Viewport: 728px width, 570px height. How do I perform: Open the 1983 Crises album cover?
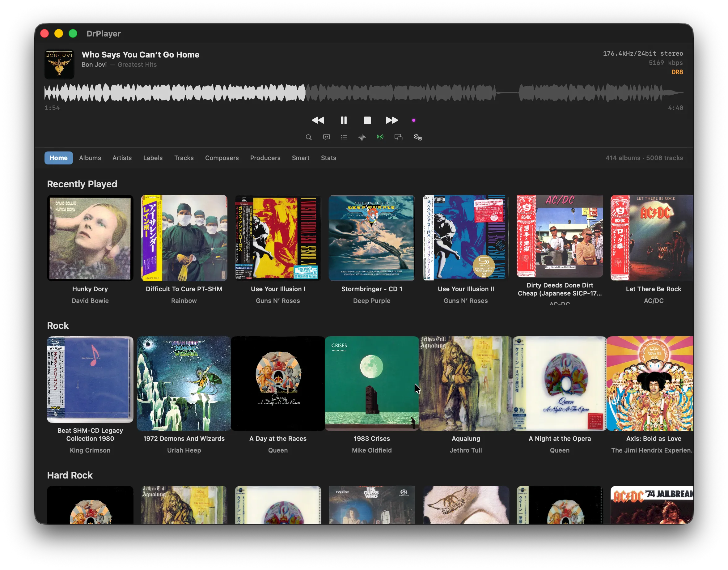372,383
